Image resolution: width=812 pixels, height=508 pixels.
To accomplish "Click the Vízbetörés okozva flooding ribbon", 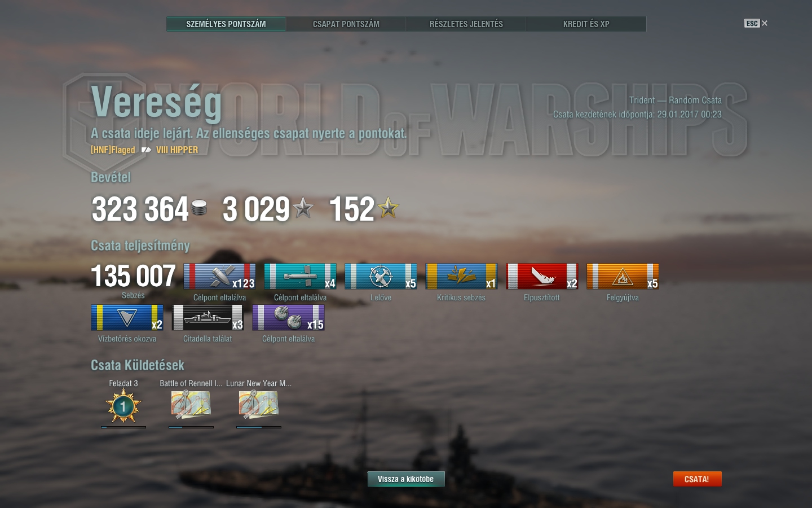I will tap(127, 318).
